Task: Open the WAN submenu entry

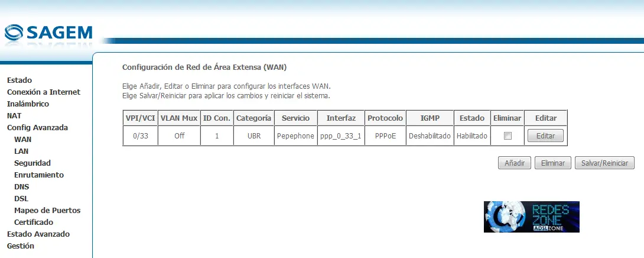Action: click(22, 140)
